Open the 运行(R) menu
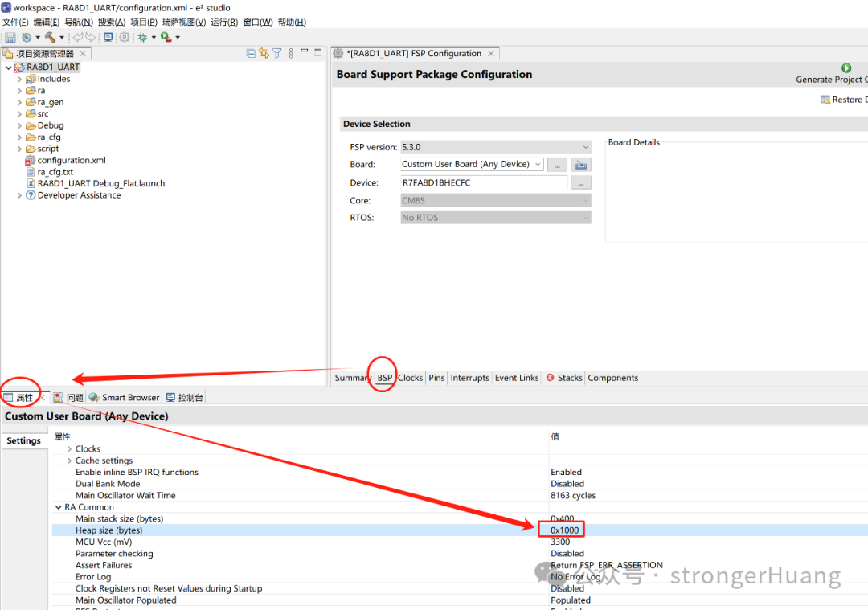The width and height of the screenshot is (868, 610). [x=224, y=23]
